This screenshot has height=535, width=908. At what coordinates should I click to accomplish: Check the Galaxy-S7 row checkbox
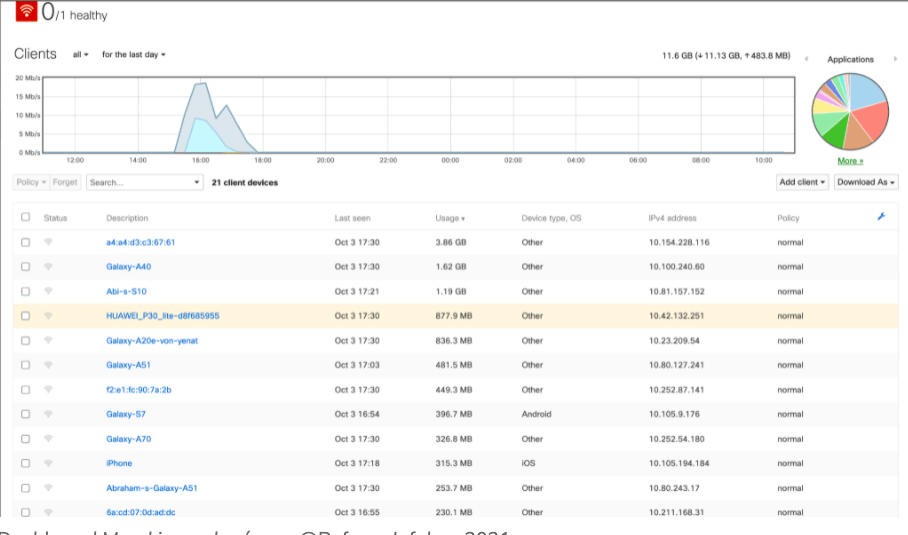[x=25, y=414]
